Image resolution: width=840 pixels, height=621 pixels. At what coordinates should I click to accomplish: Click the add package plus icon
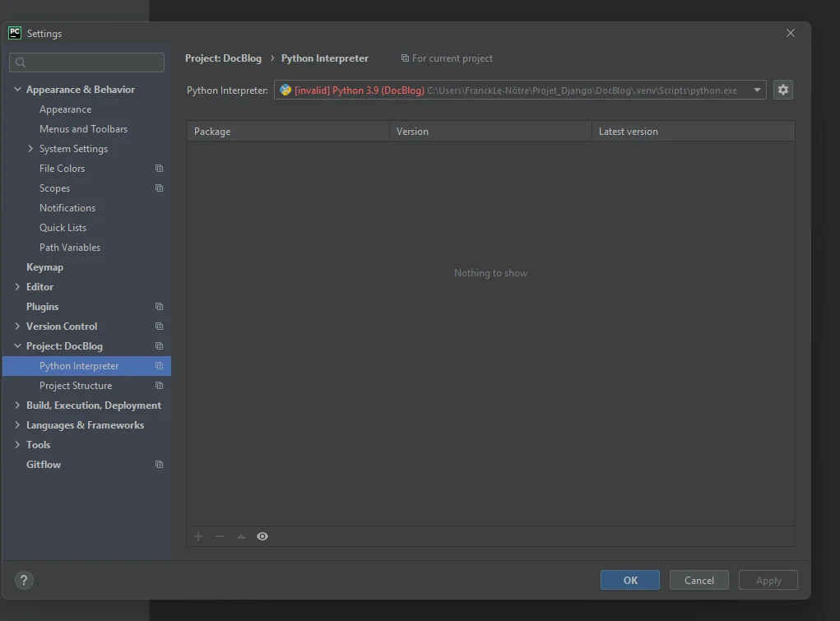click(198, 536)
